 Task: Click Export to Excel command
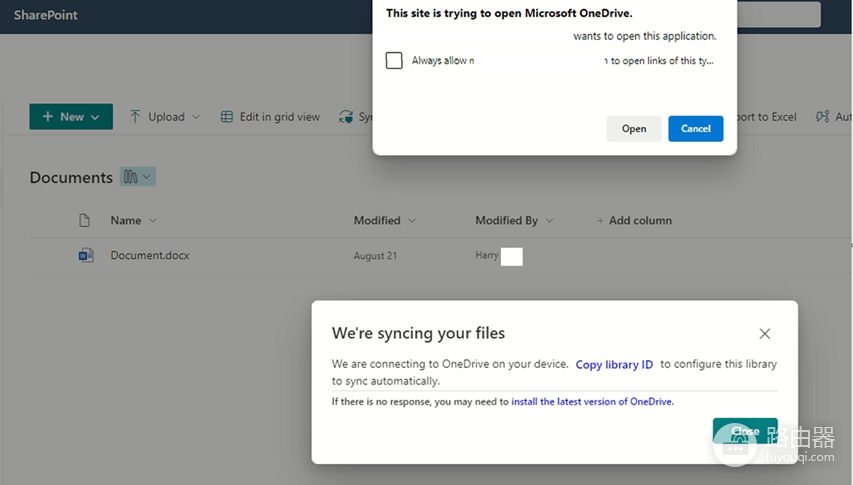coord(766,117)
